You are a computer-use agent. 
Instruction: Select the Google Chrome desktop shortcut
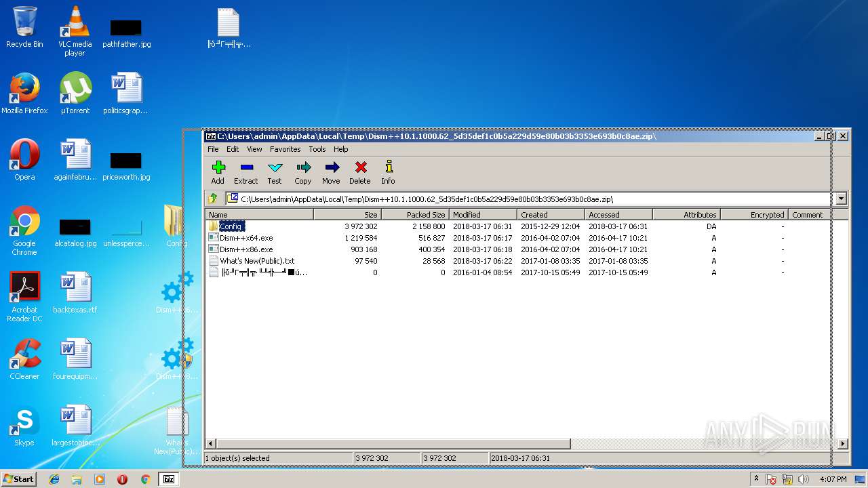coord(24,230)
